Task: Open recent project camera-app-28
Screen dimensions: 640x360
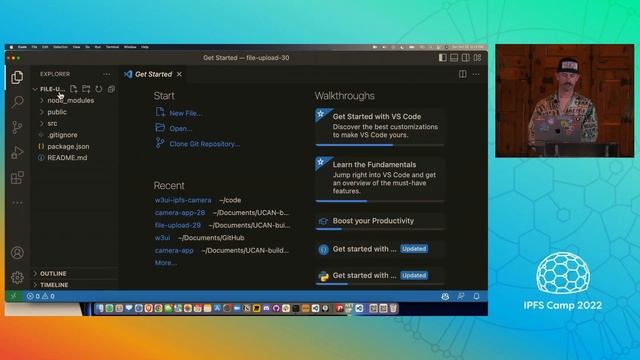Action: (180, 213)
